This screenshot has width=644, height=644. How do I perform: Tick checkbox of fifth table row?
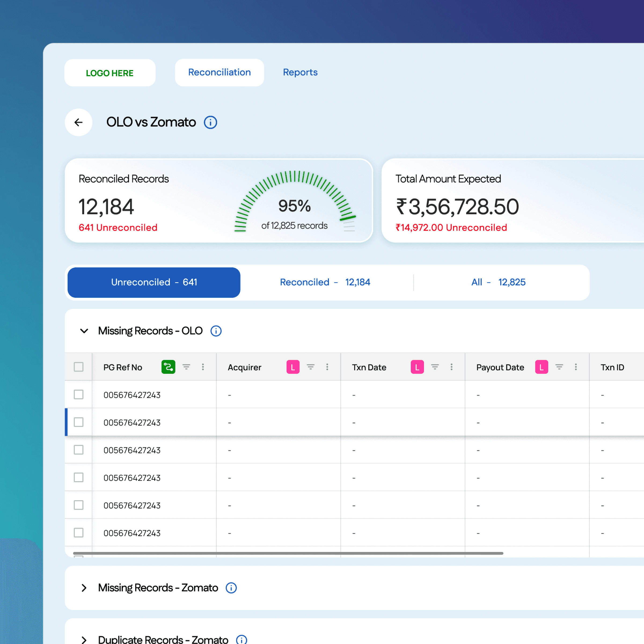pyautogui.click(x=79, y=505)
